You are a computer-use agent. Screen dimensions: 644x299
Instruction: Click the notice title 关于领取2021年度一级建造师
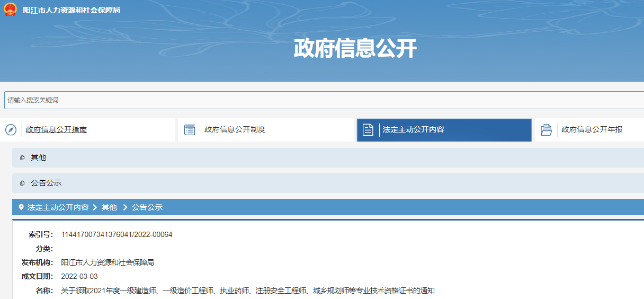pyautogui.click(x=248, y=291)
